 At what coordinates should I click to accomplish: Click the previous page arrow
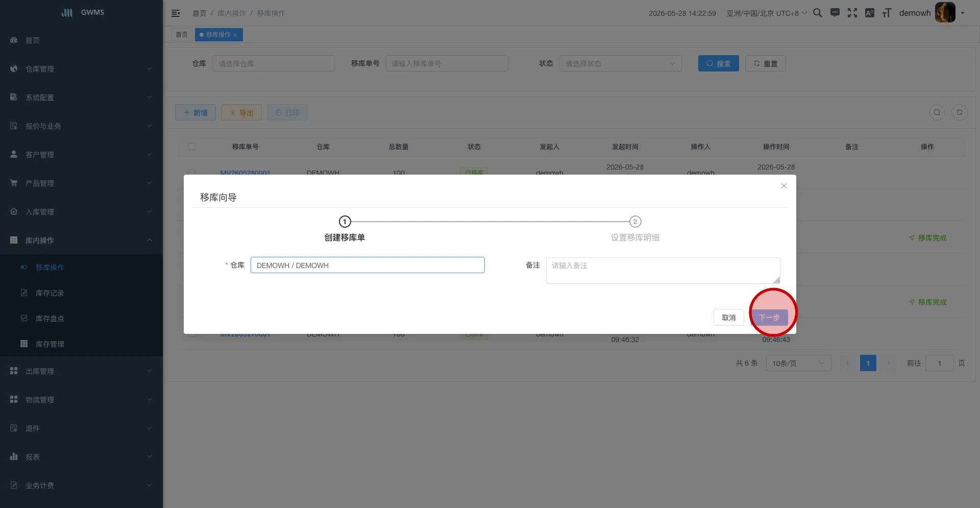848,363
